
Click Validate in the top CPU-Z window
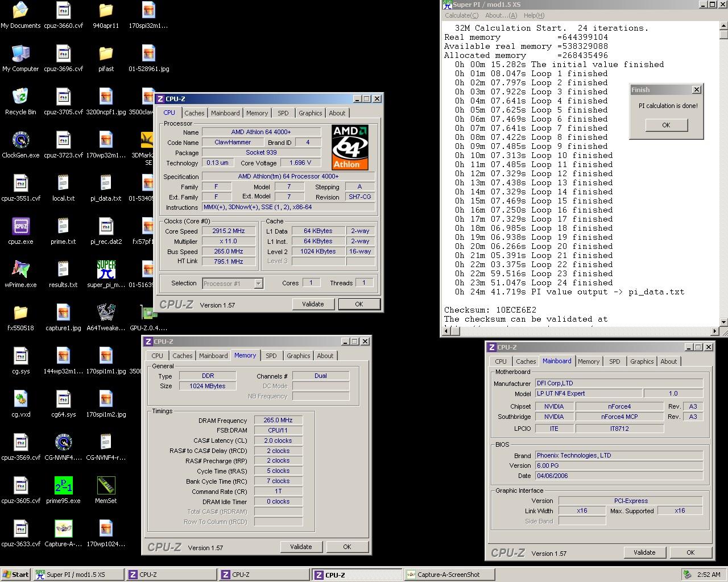(313, 304)
